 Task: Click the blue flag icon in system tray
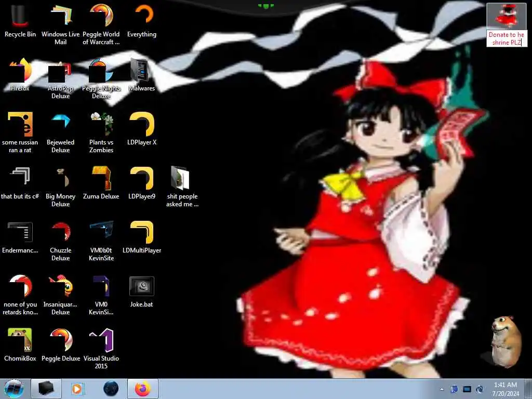(454, 389)
